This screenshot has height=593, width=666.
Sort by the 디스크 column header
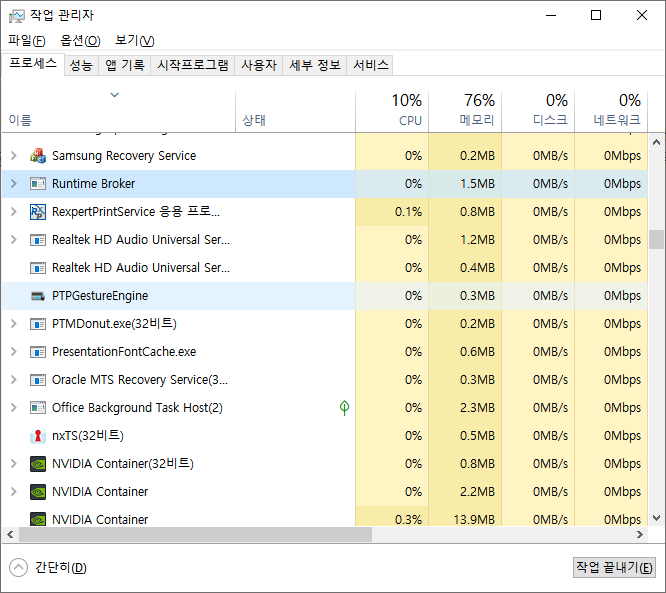[538, 111]
